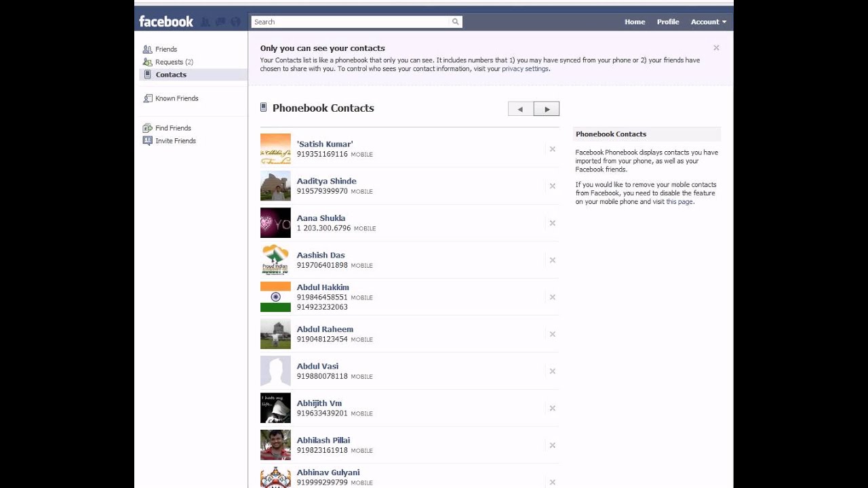Screen dimensions: 868x488
Task: Click the Invite Friends sidebar icon
Action: (148, 141)
